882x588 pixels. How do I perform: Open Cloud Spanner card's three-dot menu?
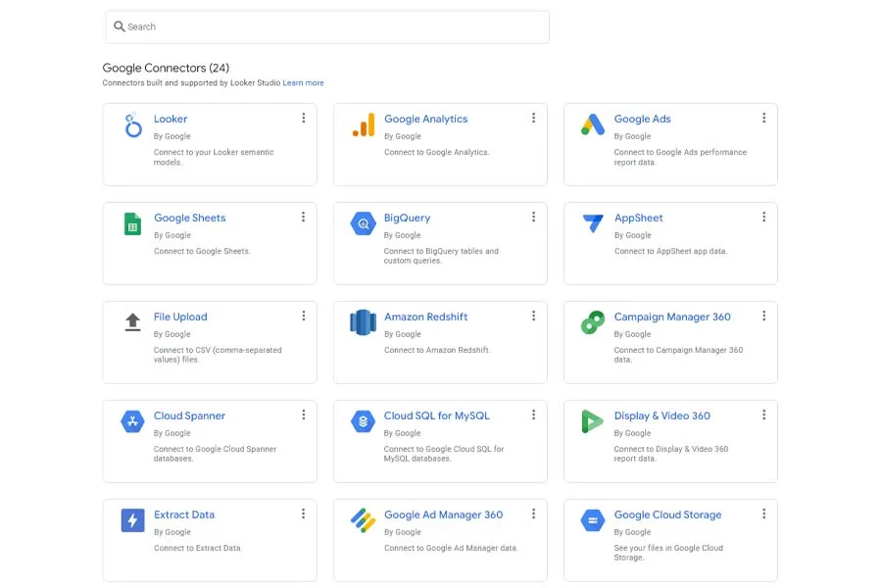[x=304, y=415]
